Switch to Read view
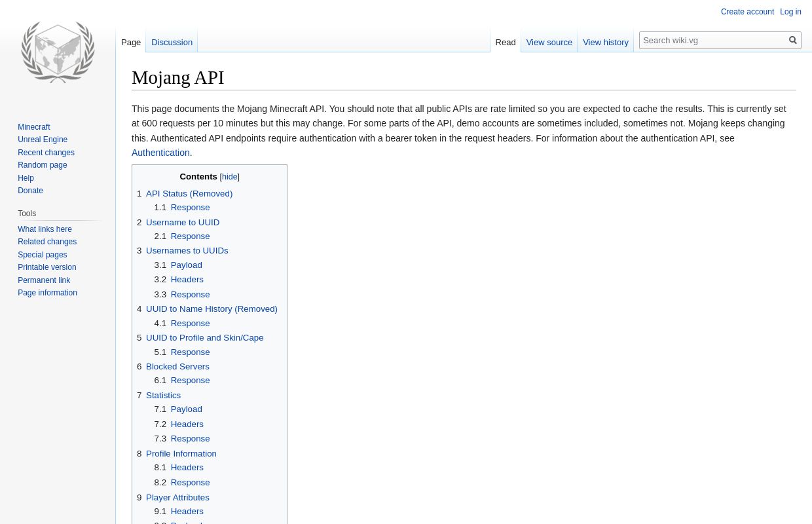 (x=506, y=43)
